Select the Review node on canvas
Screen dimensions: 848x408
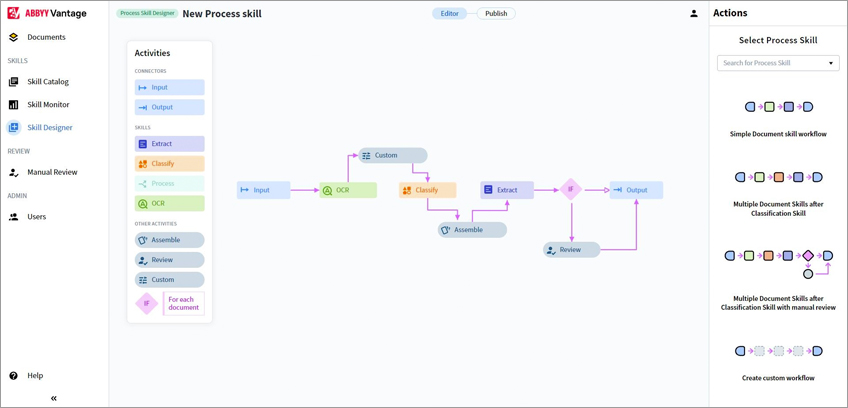click(x=572, y=249)
